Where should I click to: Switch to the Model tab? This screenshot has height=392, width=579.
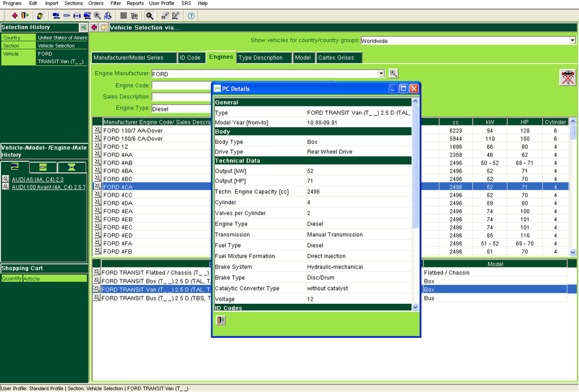(x=304, y=58)
